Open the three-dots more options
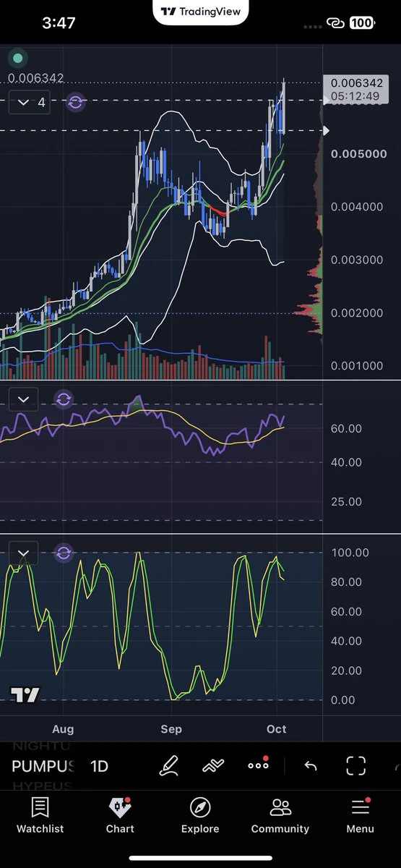The height and width of the screenshot is (868, 401). [258, 765]
